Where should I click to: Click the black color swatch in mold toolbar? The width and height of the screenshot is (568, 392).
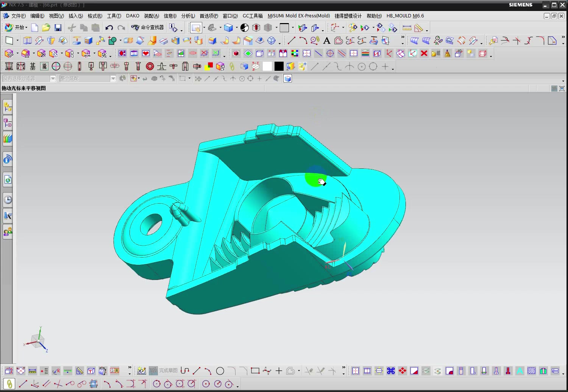click(x=279, y=67)
